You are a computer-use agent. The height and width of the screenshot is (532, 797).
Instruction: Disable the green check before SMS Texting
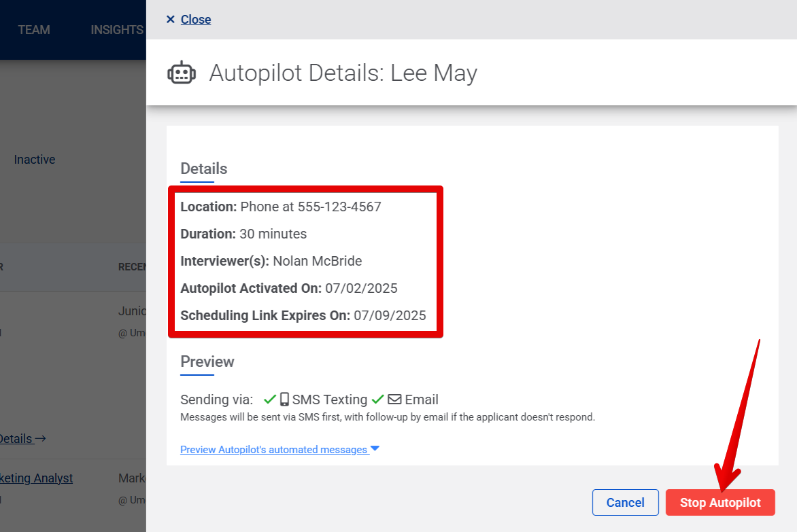[x=270, y=399]
